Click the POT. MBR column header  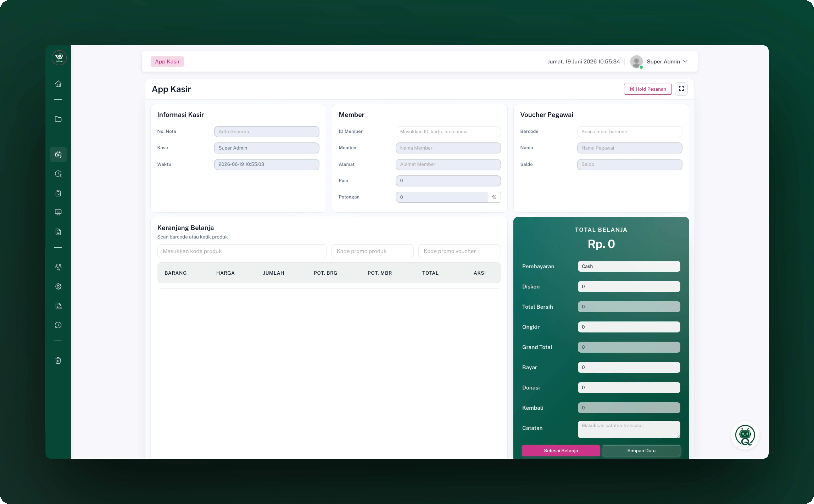tap(380, 273)
